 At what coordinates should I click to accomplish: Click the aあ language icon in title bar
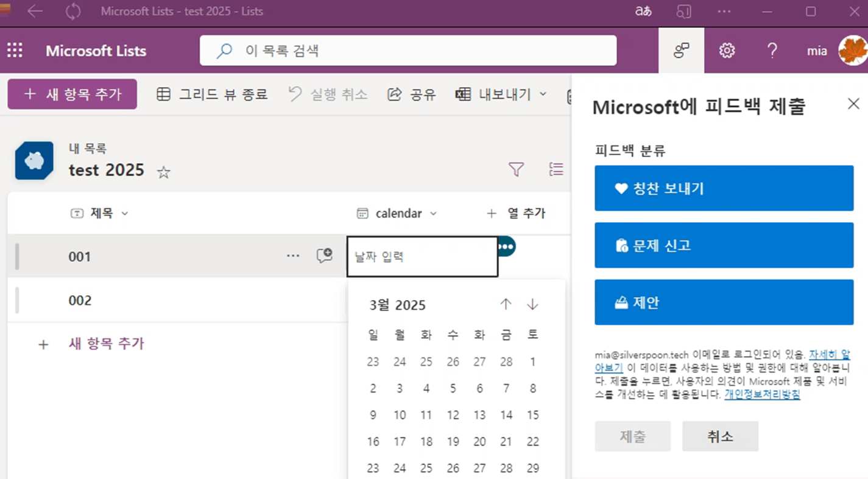point(643,12)
